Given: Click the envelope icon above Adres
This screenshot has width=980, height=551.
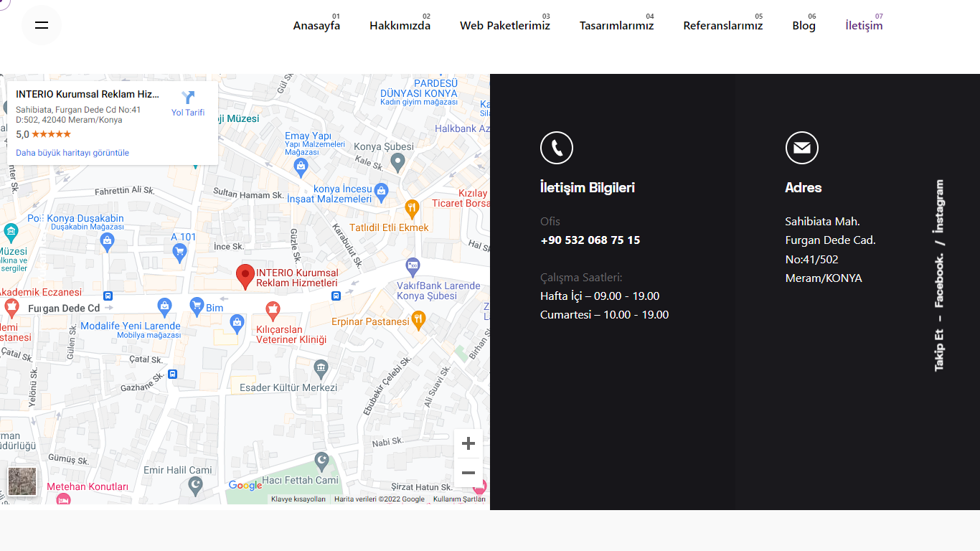Looking at the screenshot, I should (802, 149).
